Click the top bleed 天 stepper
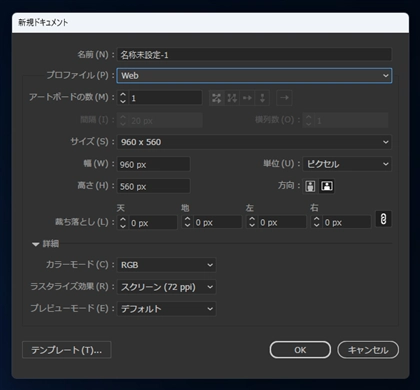 [x=123, y=222]
